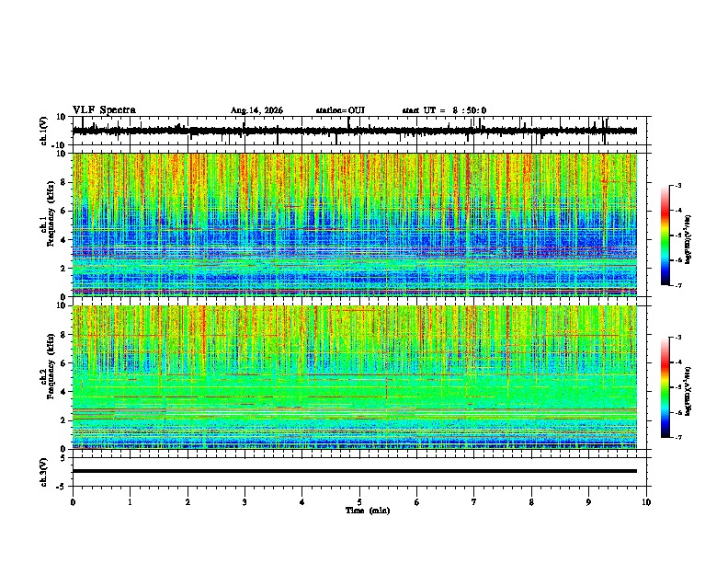Click the "-3" tick on ch.2 color bar
Viewport: 728px width, 563px height.
click(677, 338)
